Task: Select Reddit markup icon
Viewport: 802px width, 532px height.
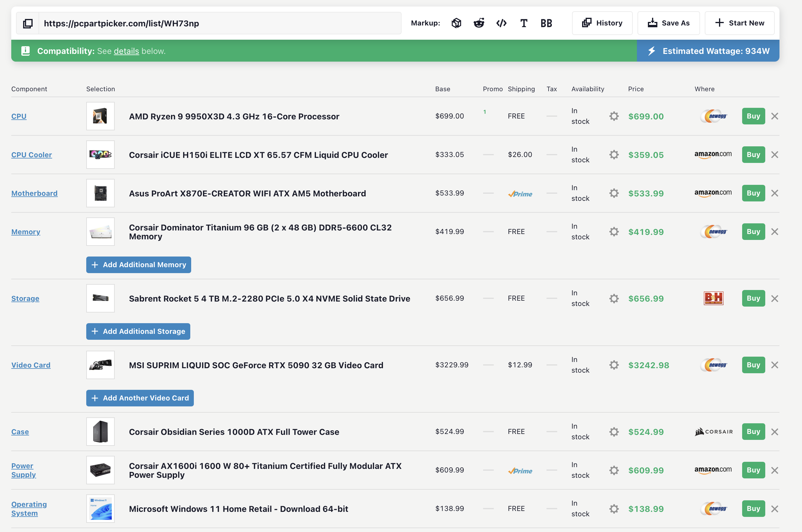Action: (x=479, y=23)
